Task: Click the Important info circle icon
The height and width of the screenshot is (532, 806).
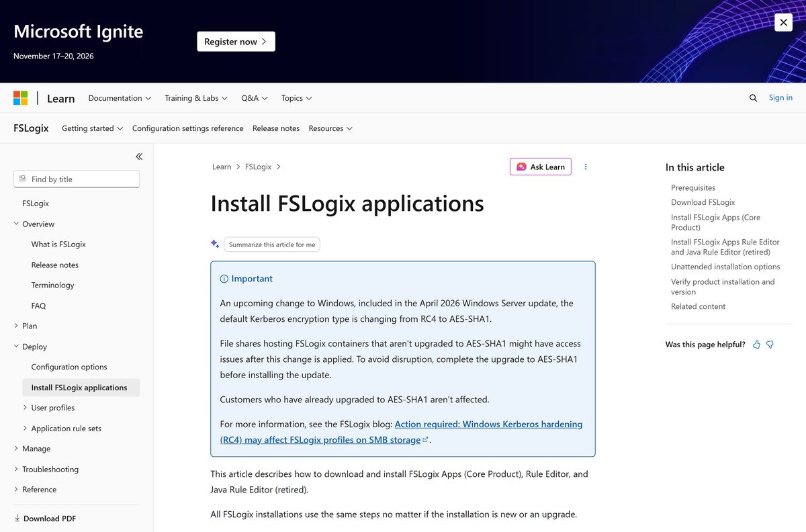Action: pos(224,279)
